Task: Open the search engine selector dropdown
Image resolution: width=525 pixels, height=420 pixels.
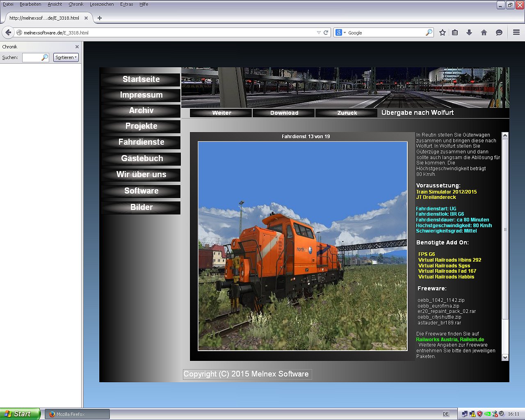Action: tap(340, 32)
